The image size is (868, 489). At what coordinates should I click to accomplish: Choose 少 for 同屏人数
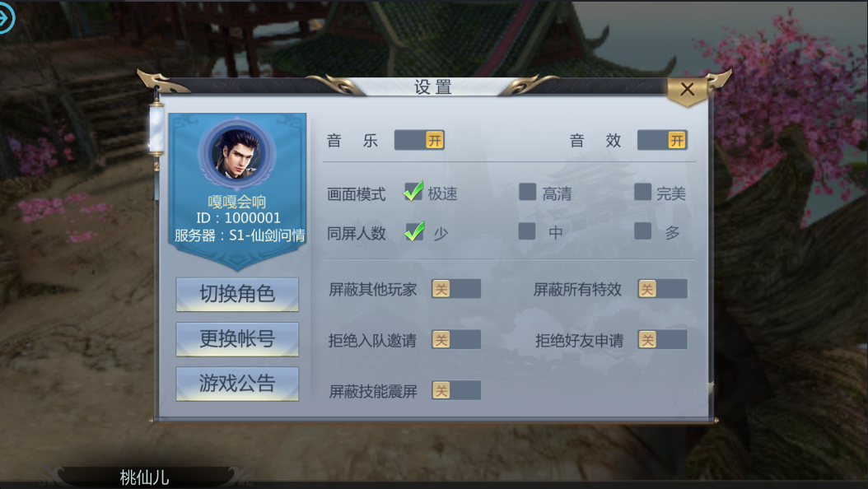coord(413,231)
